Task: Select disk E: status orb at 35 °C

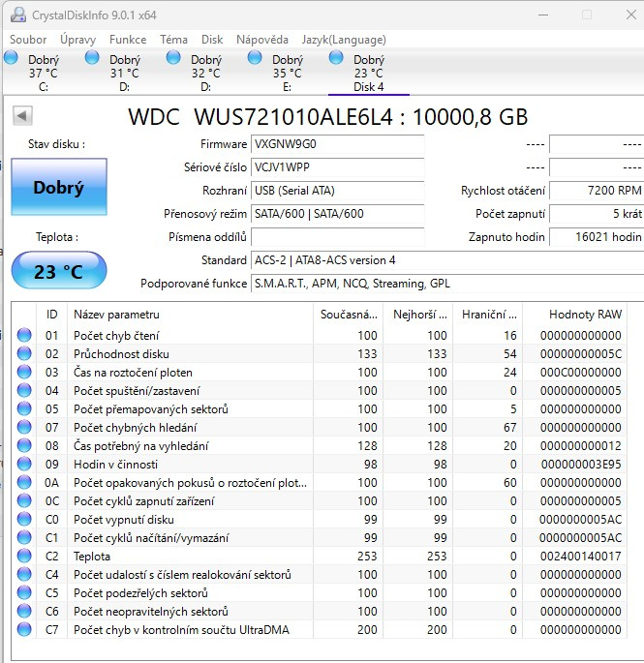Action: pyautogui.click(x=255, y=57)
